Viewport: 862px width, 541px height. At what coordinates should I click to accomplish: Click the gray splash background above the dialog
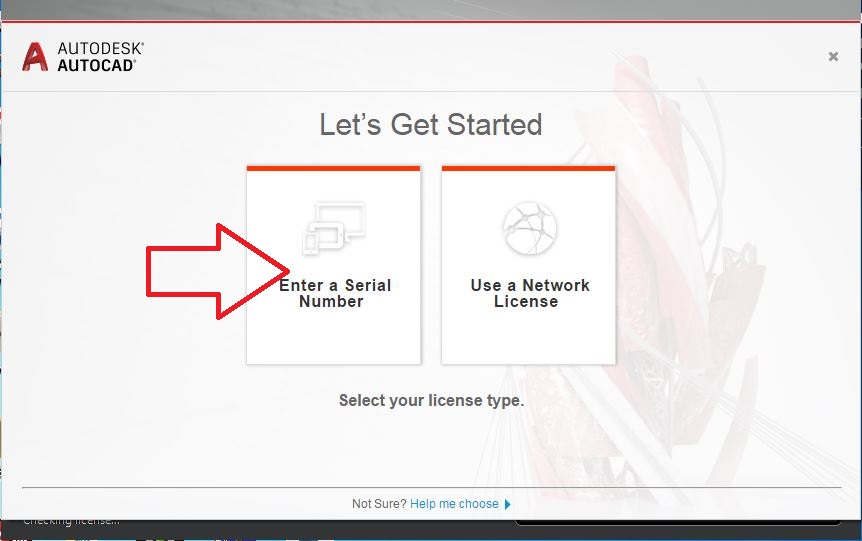point(430,9)
